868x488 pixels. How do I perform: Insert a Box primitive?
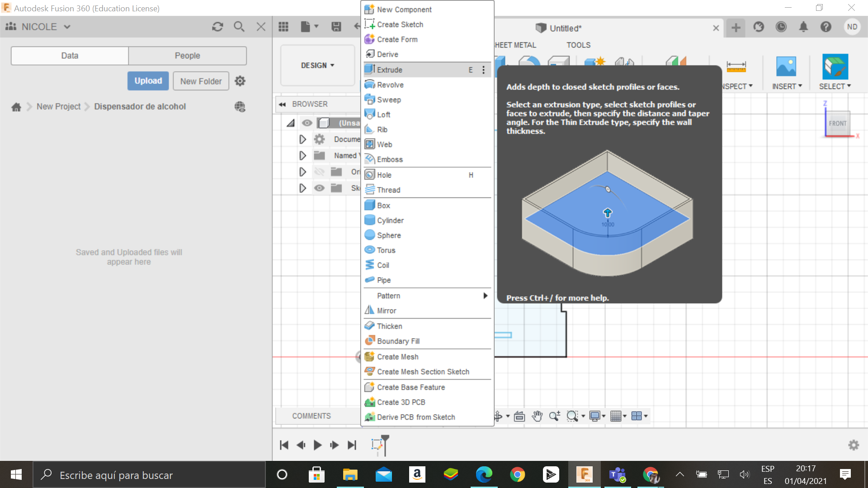click(x=427, y=206)
